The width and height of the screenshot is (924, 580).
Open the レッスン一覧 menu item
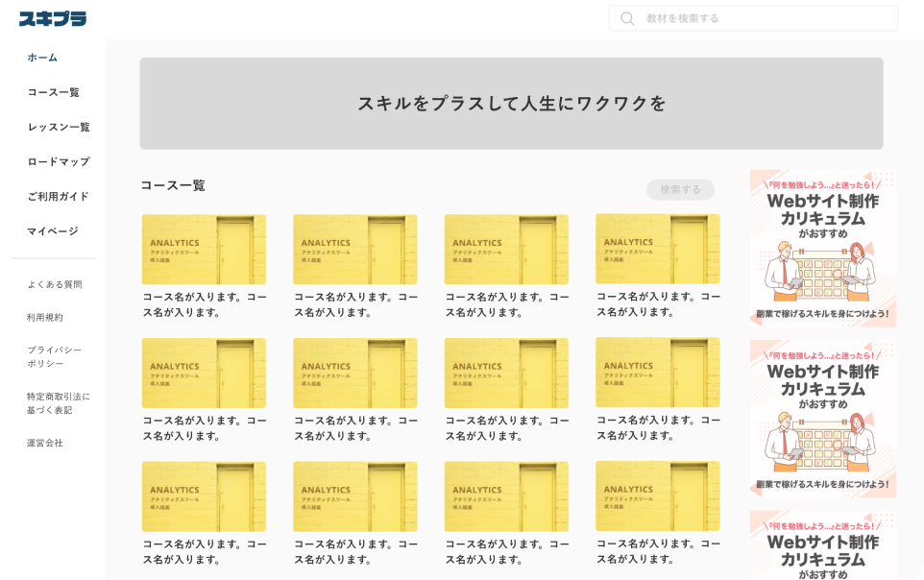58,127
